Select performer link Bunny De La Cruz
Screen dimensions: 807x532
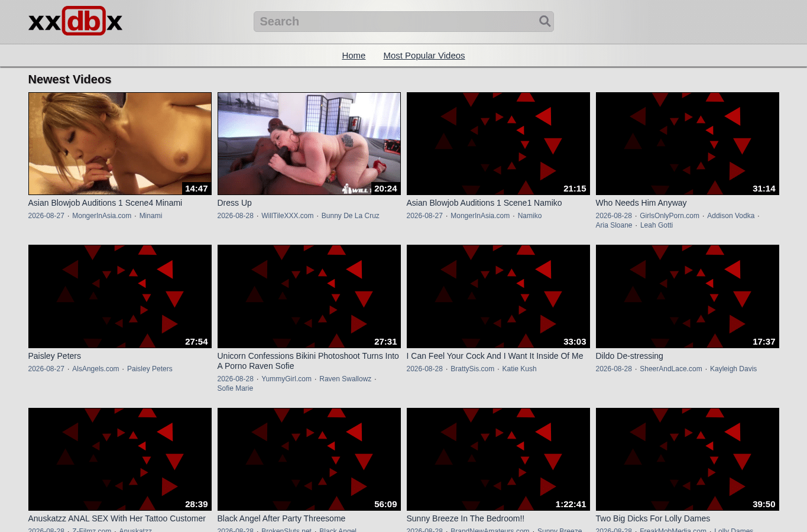pyautogui.click(x=351, y=216)
